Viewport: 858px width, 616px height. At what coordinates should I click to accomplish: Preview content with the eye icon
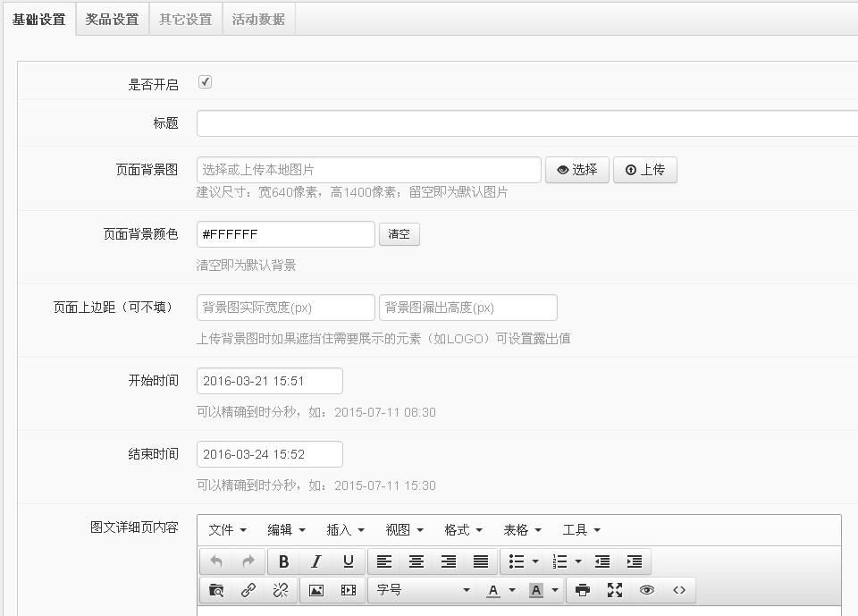pyautogui.click(x=645, y=590)
